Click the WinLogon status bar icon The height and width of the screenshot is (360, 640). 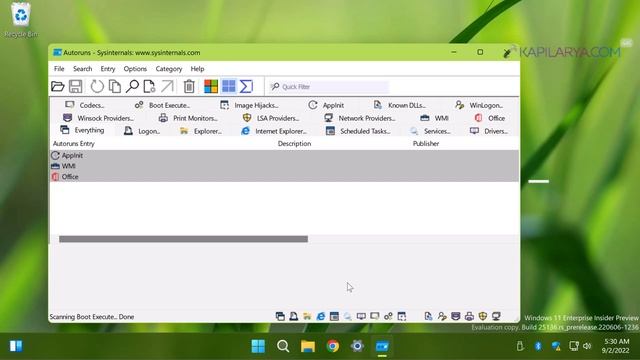[x=442, y=316]
